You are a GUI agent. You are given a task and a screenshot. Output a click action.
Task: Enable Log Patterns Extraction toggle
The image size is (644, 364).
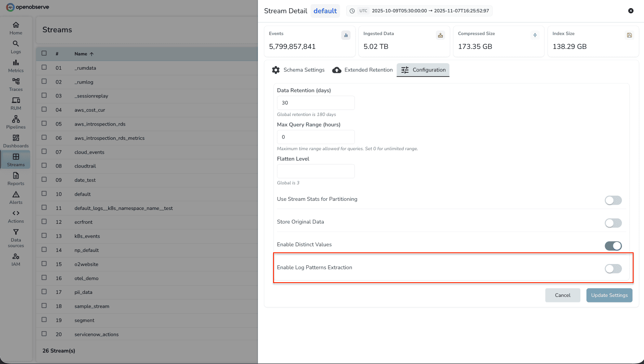coord(613,269)
